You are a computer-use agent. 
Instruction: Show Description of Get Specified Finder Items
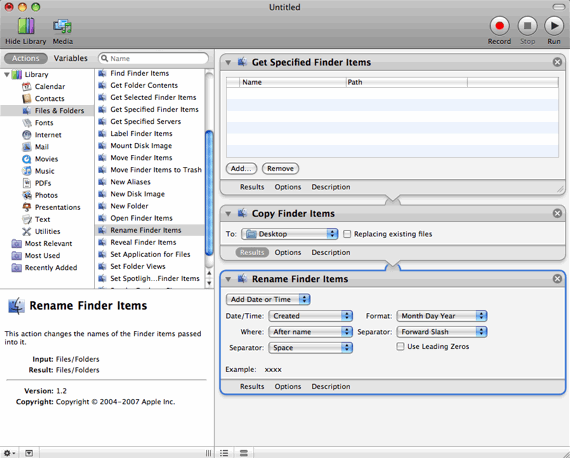pos(331,187)
